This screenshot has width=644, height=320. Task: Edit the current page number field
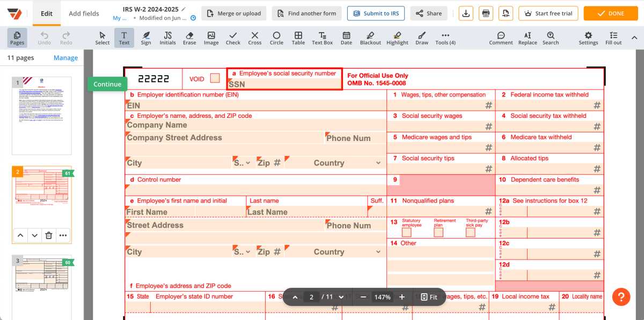click(311, 297)
